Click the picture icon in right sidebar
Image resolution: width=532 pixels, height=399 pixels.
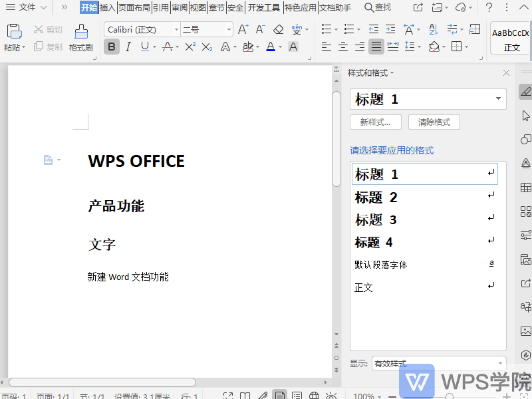[x=525, y=331]
